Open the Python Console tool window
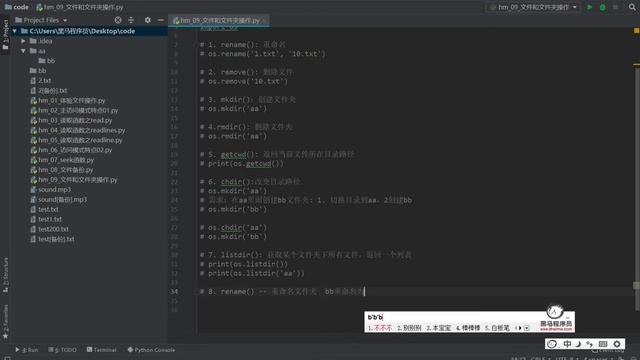Viewport: 640px width, 360px height. [151, 350]
